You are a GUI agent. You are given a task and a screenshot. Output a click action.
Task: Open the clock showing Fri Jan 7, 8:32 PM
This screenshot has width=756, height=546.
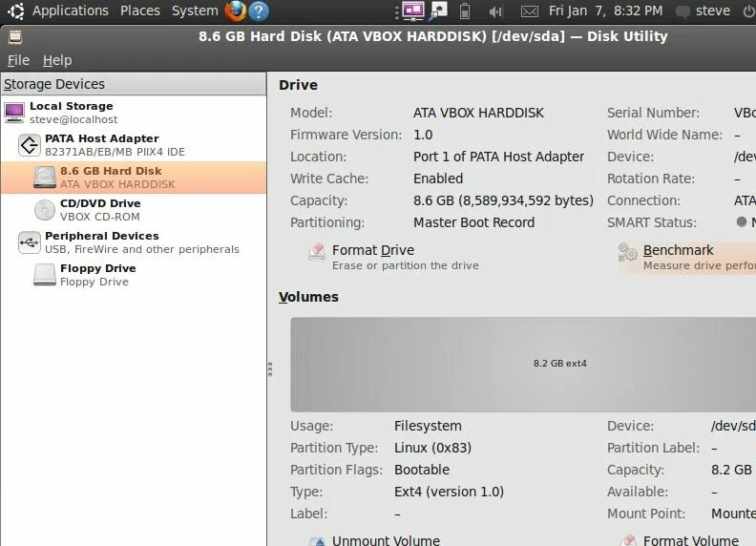(605, 10)
